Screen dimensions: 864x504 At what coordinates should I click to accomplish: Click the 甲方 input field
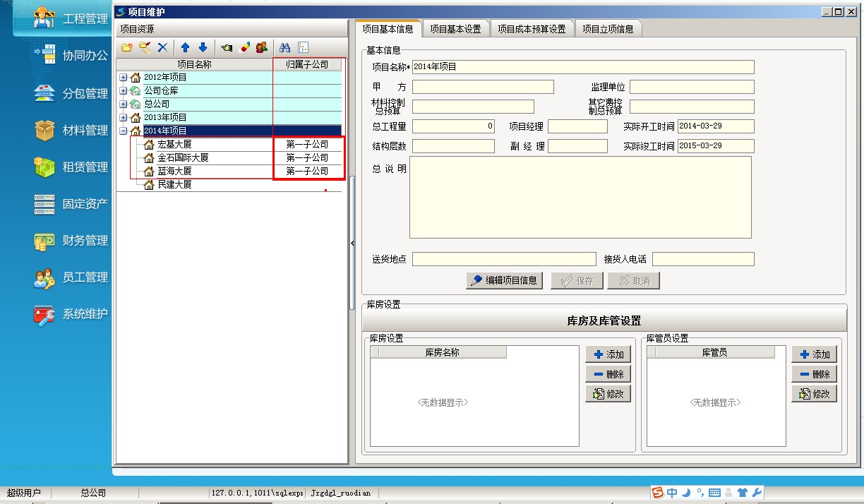[483, 88]
